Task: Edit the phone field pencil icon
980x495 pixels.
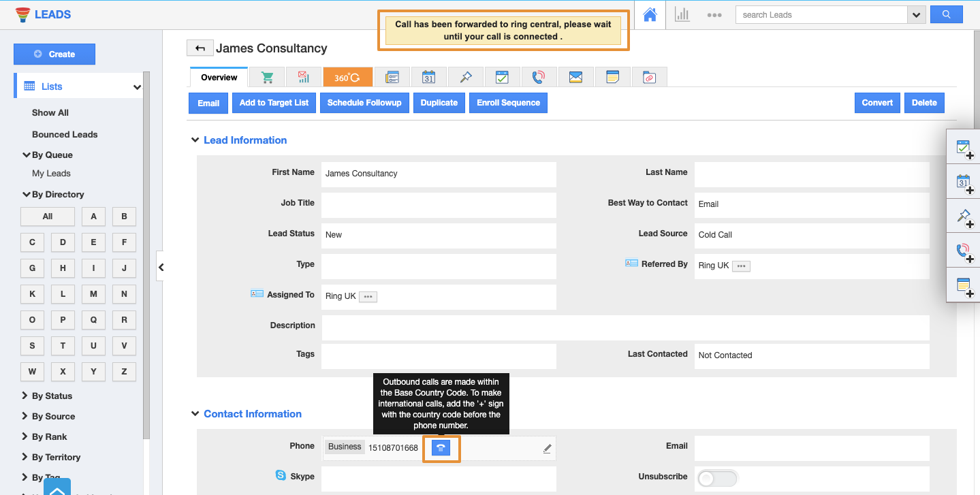Action: coord(547,448)
